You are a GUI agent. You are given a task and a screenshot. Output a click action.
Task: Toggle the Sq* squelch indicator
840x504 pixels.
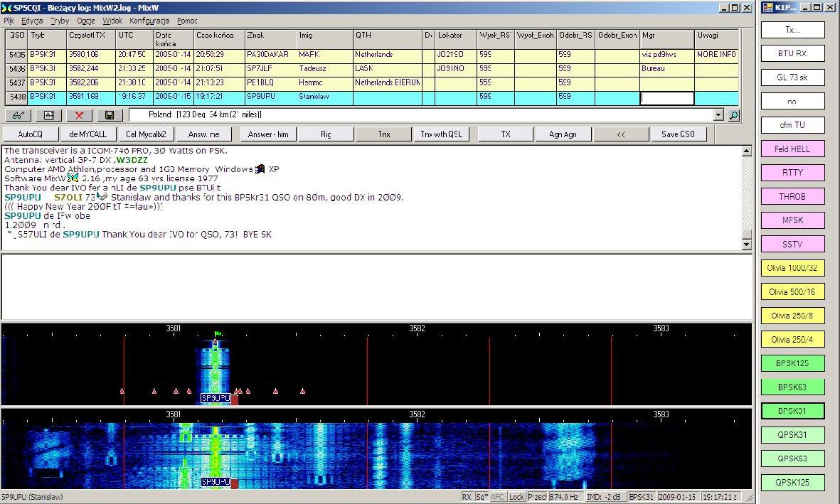click(482, 497)
